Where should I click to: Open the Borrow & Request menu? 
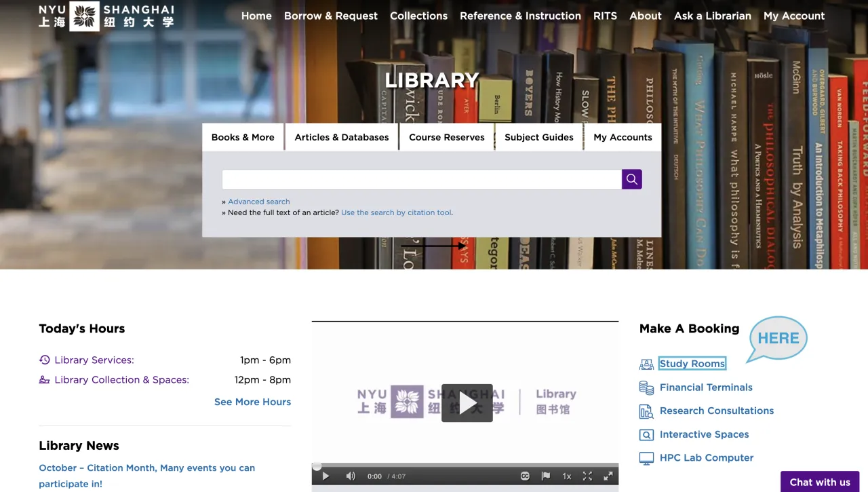[331, 16]
